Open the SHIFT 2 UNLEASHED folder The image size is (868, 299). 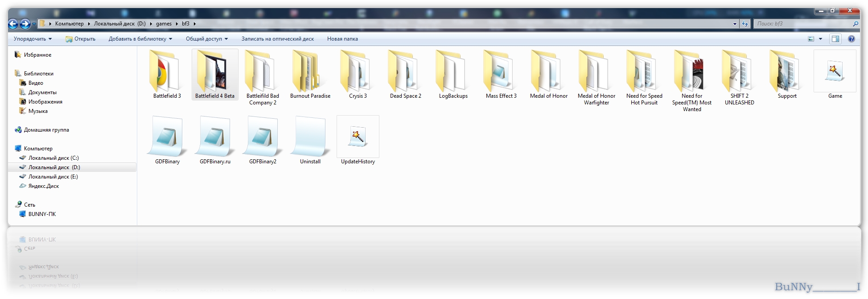(x=740, y=78)
